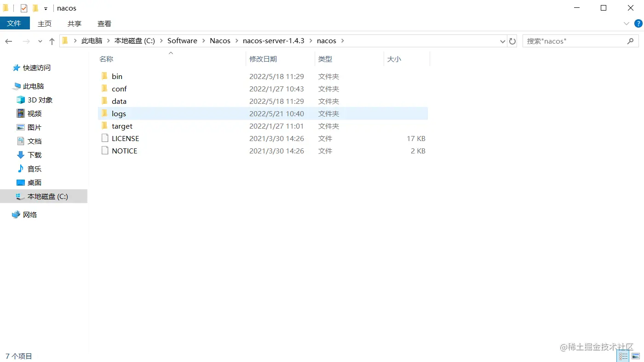Click the This PC computer icon
This screenshot has width=644, height=362.
point(17,86)
